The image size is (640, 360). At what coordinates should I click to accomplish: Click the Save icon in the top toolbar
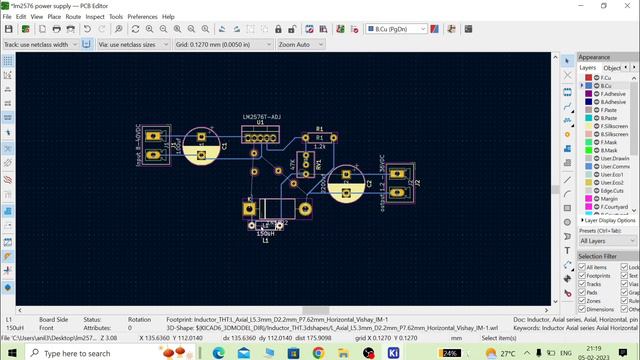pyautogui.click(x=9, y=29)
